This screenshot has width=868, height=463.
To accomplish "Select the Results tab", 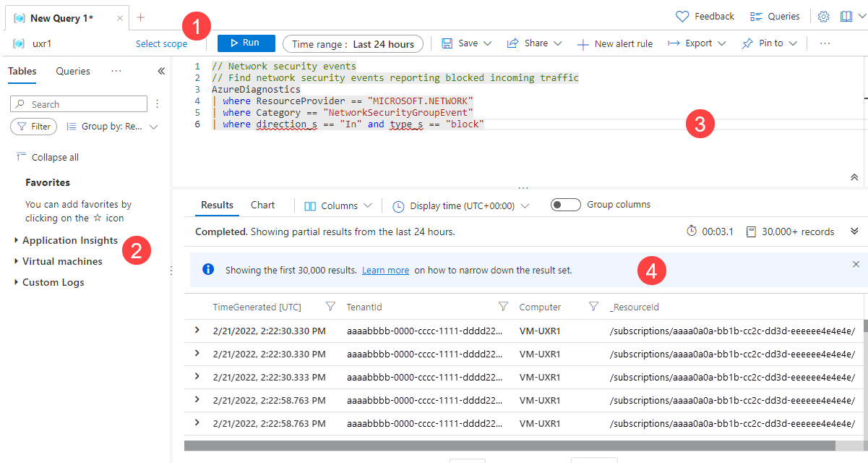I will (217, 205).
